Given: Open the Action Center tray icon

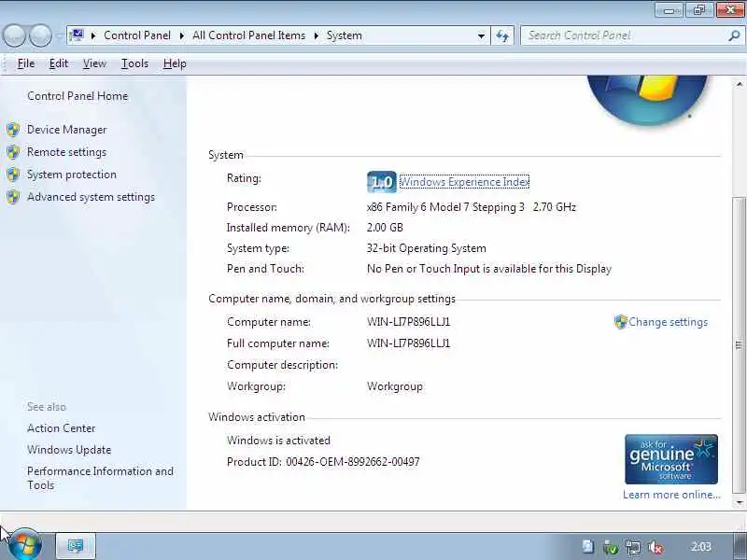Looking at the screenshot, I should 588,547.
